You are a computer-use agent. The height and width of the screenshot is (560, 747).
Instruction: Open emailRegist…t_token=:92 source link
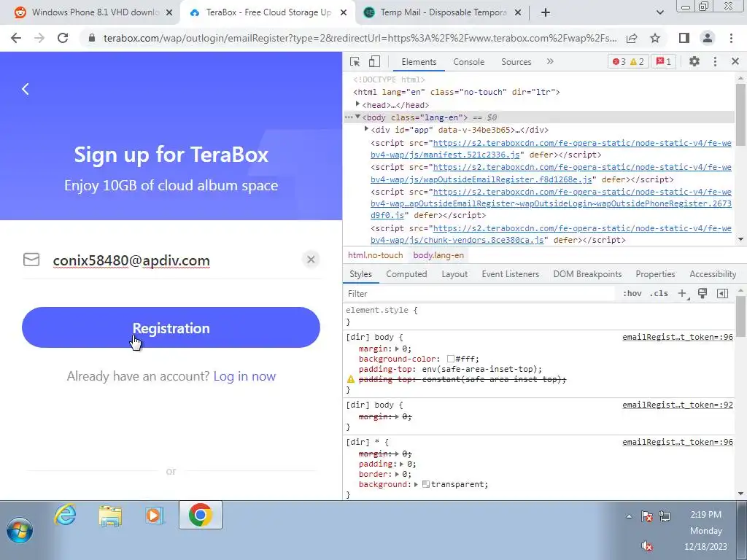(x=678, y=405)
